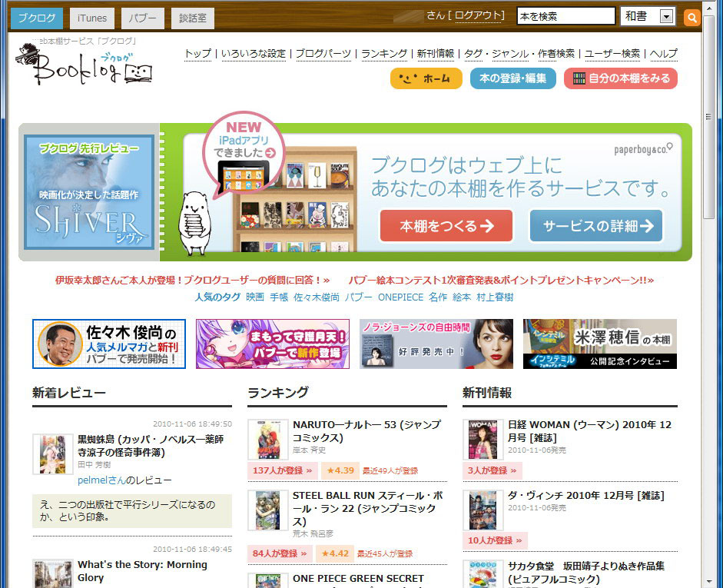The height and width of the screenshot is (588, 723).
Task: Click the Booklog logo
Action: pyautogui.click(x=84, y=64)
